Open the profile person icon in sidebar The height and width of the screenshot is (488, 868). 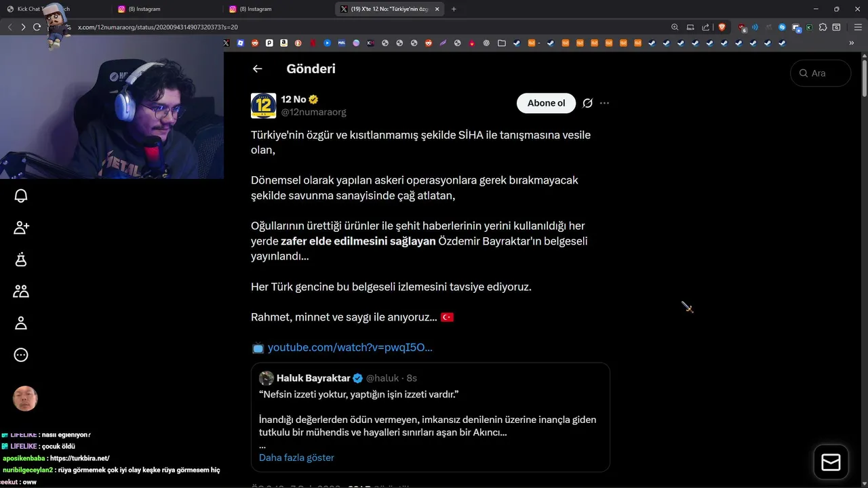tap(21, 323)
